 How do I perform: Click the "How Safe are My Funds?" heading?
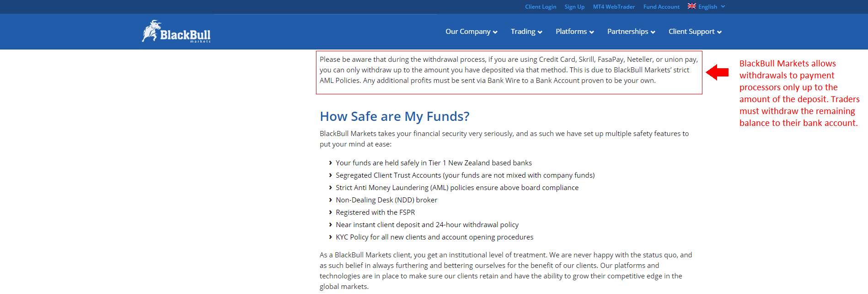tap(394, 116)
